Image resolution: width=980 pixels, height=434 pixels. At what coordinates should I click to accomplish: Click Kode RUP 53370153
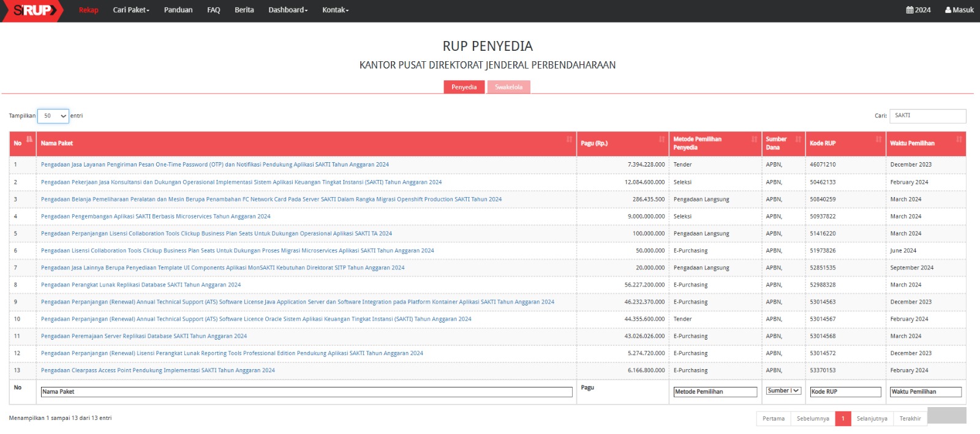(823, 370)
